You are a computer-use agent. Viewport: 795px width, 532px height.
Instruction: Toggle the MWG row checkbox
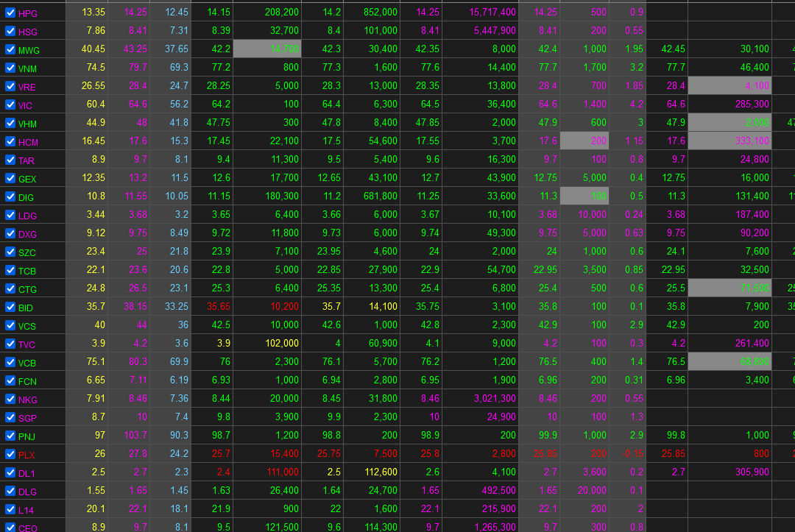pos(10,49)
